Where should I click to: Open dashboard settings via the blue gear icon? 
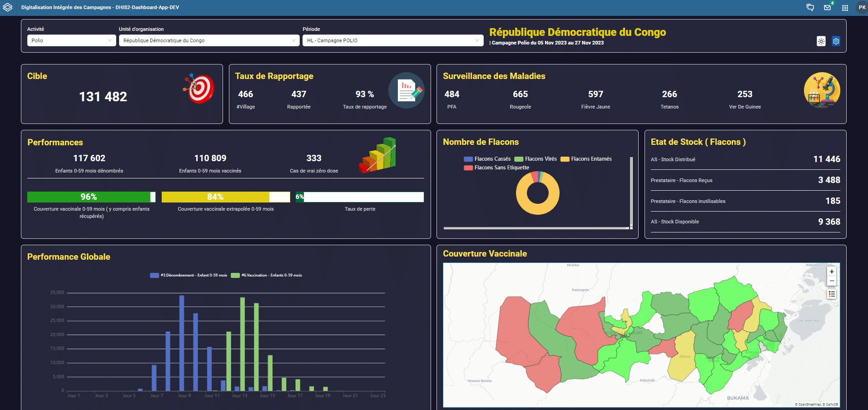[836, 41]
